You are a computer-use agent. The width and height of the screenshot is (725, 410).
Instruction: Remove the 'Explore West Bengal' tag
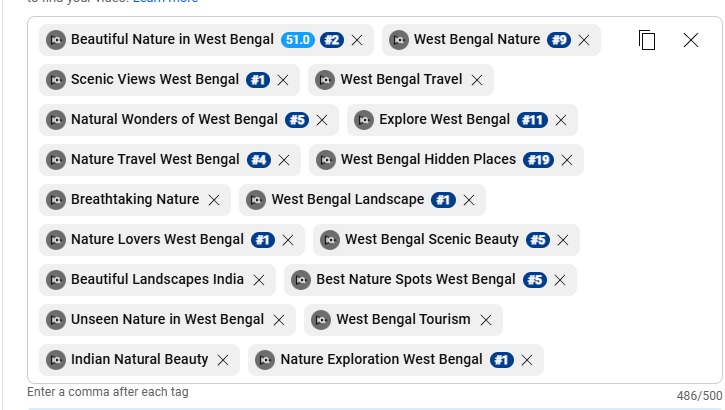(x=561, y=120)
